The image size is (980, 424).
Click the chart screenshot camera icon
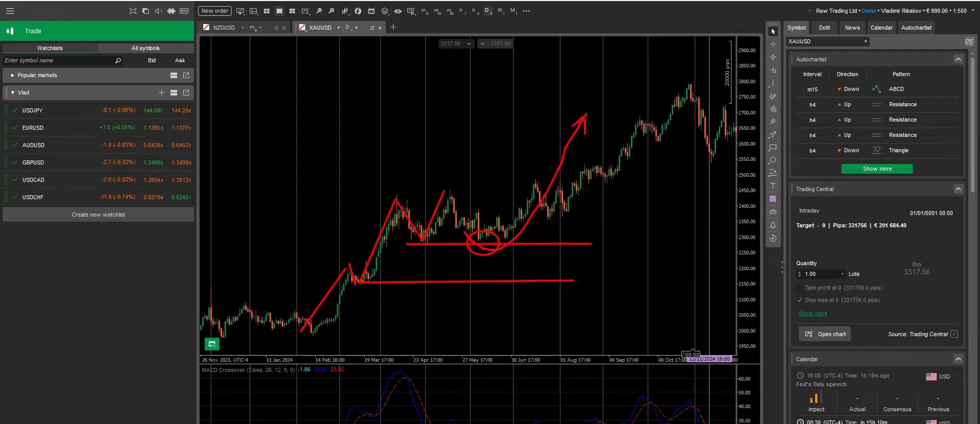pyautogui.click(x=773, y=212)
